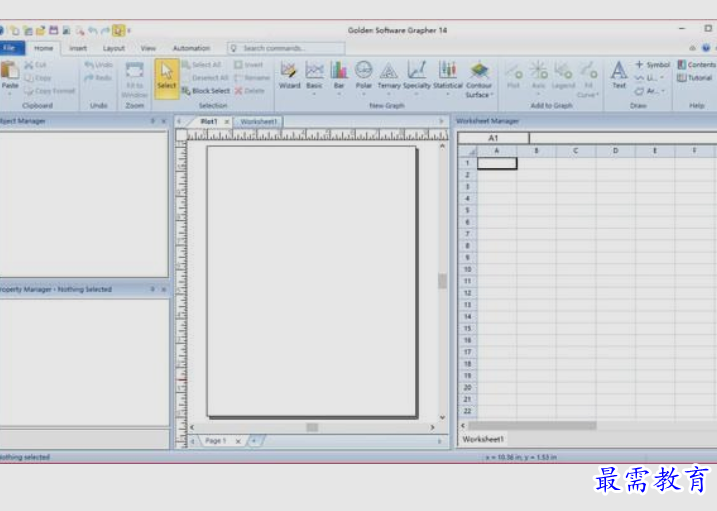Close the Object Manager panel
The image size is (717, 511).
click(164, 121)
